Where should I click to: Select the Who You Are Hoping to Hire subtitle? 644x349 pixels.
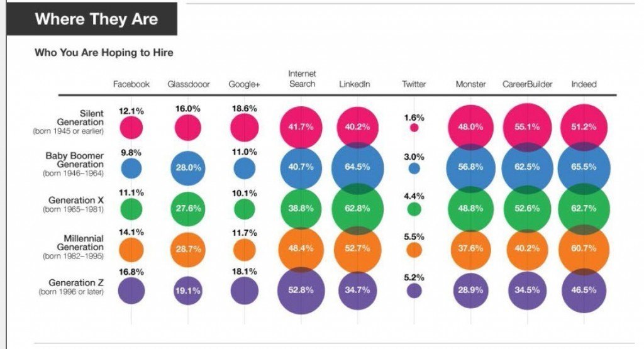click(104, 53)
